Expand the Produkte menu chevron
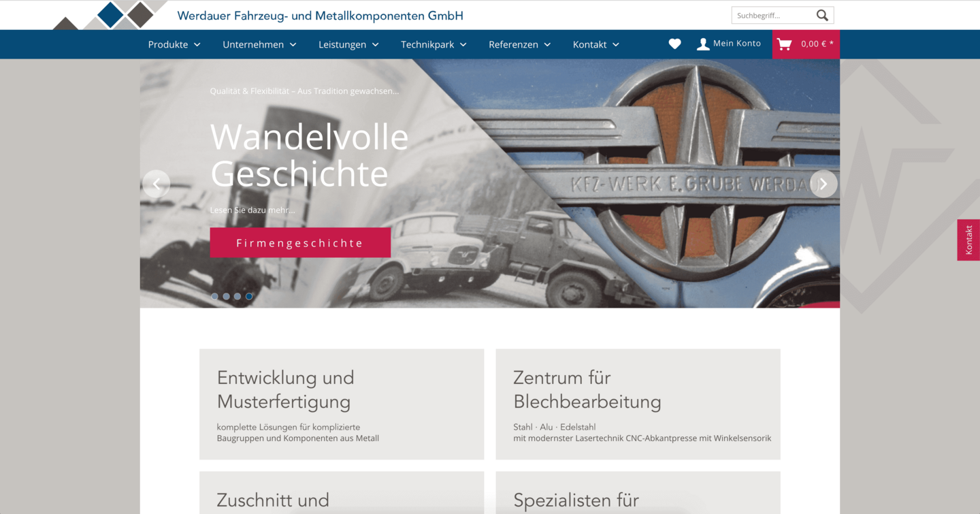The width and height of the screenshot is (980, 514). tap(197, 45)
